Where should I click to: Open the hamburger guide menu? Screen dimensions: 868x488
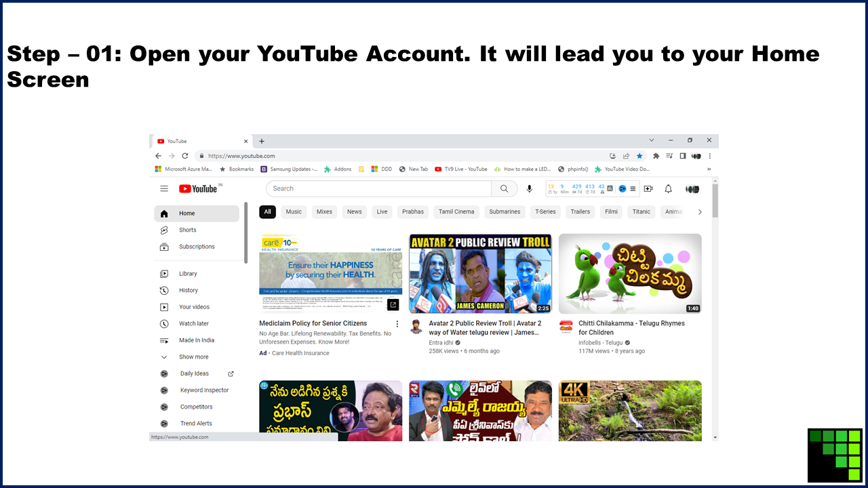click(x=164, y=188)
